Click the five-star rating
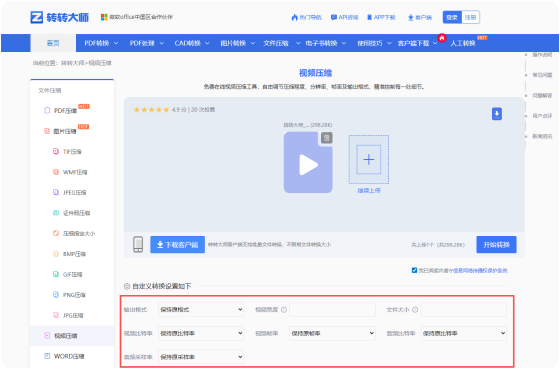The width and height of the screenshot is (560, 369). point(151,110)
